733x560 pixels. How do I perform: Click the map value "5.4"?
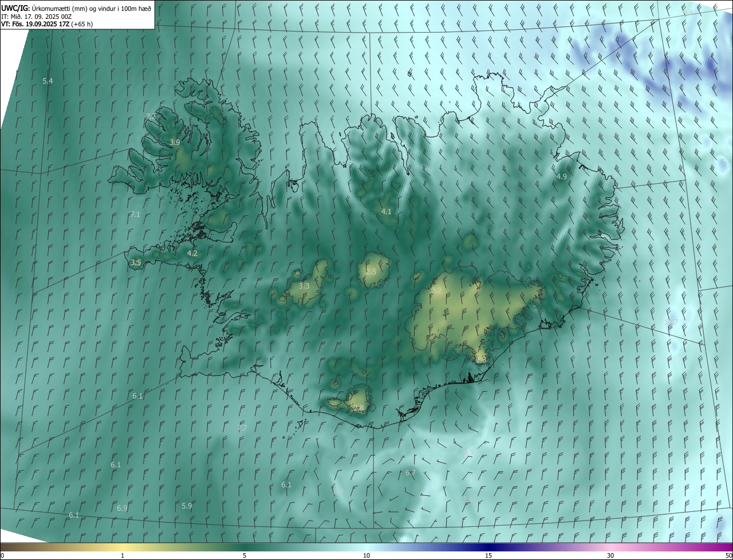point(48,81)
